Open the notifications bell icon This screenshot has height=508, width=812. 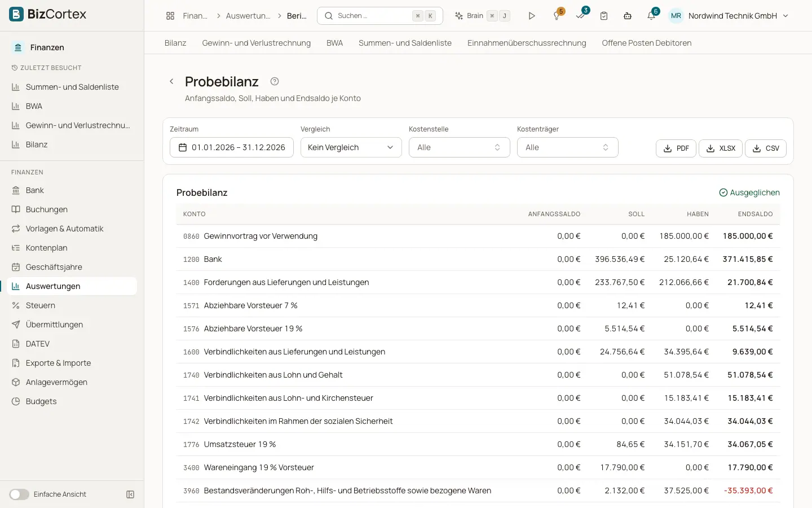[x=651, y=16]
